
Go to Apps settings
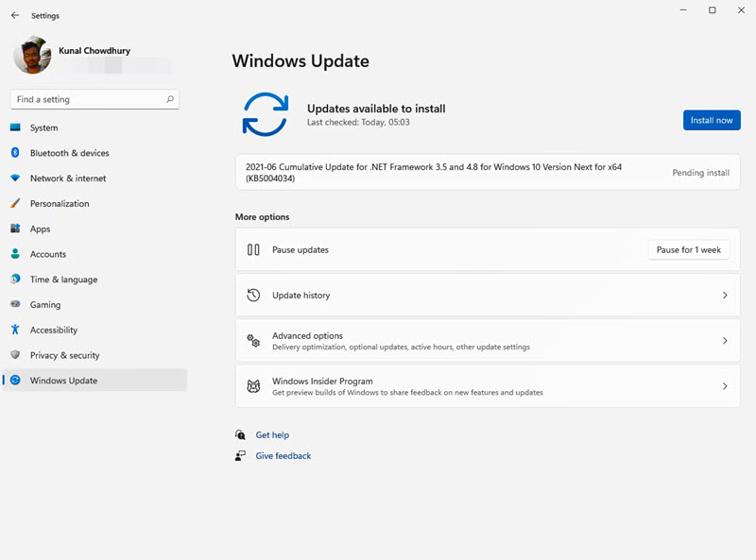[94, 229]
